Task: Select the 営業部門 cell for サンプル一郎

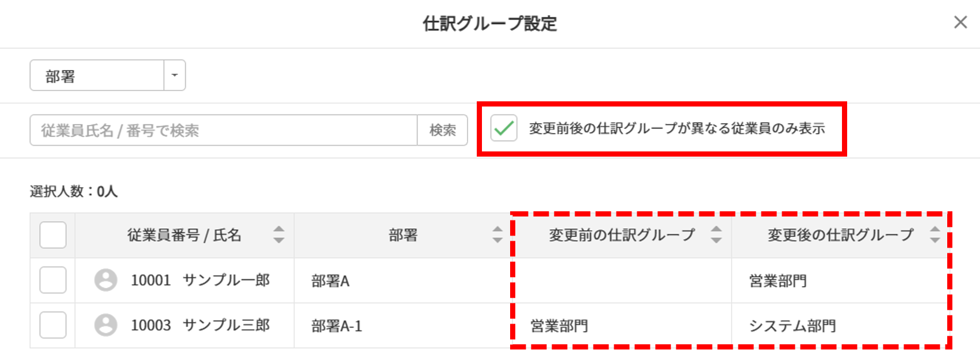Action: click(x=778, y=281)
